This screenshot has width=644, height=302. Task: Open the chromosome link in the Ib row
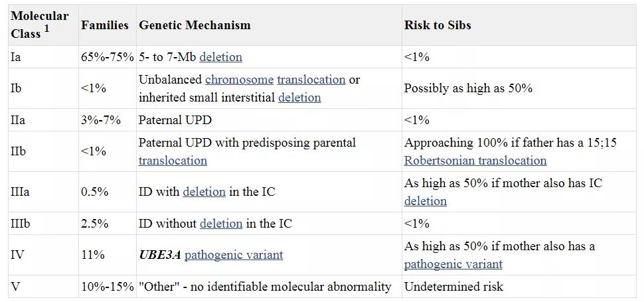click(x=239, y=80)
